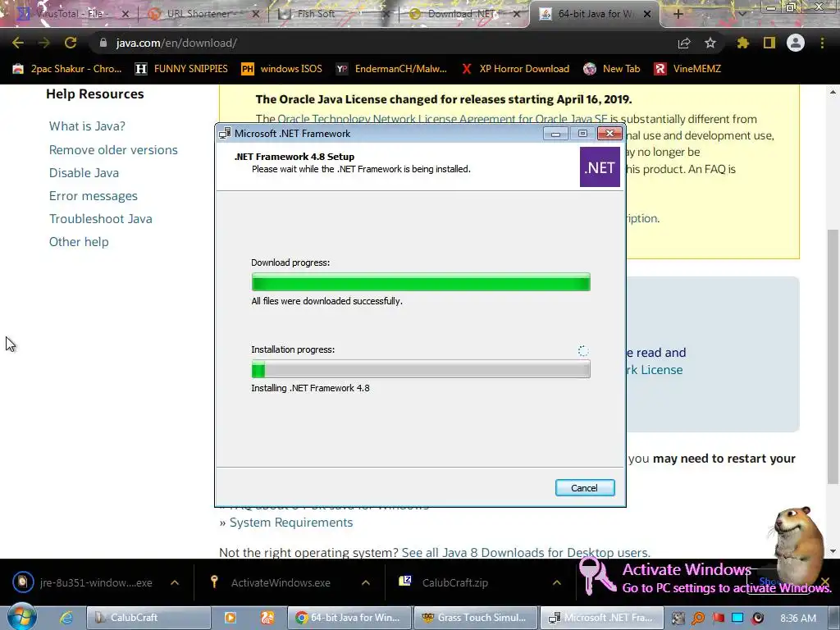This screenshot has height=630, width=840.
Task: Switch to Microsoft .NET Framework taskbar button
Action: coord(601,618)
